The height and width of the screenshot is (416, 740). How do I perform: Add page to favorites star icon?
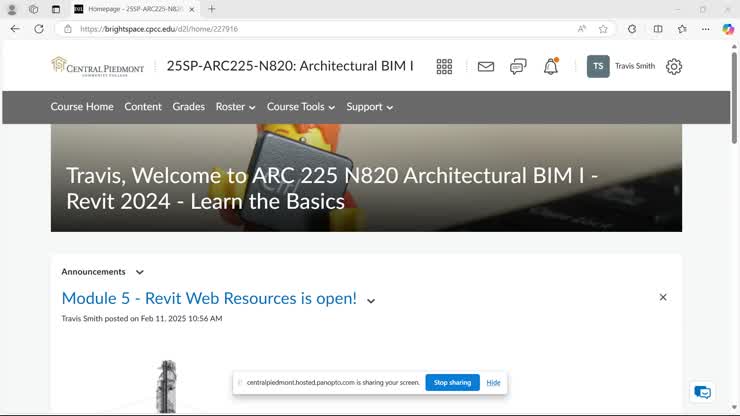click(x=603, y=29)
